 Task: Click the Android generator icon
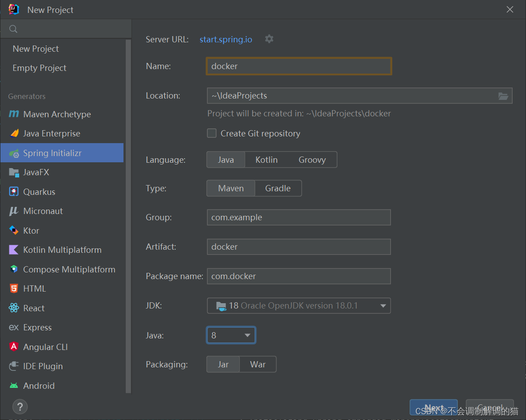(x=14, y=386)
